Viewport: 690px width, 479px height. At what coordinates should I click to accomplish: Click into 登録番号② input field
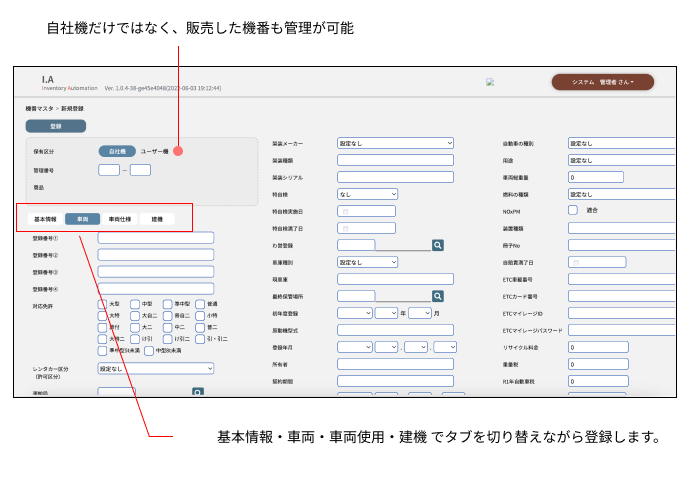[156, 255]
